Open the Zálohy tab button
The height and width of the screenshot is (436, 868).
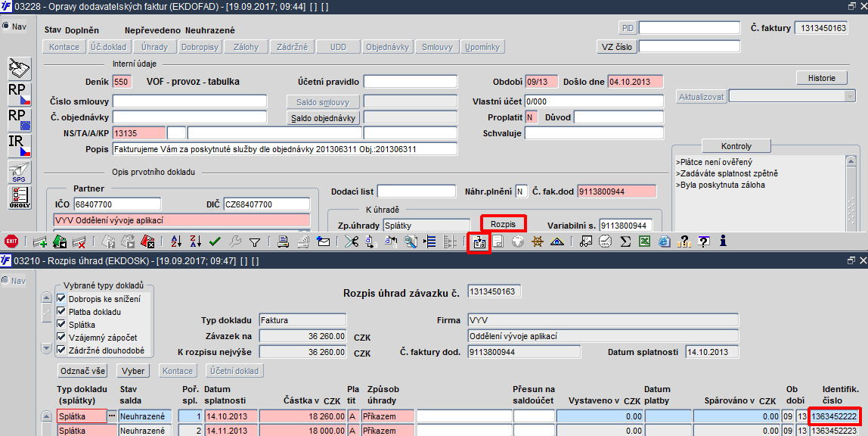click(246, 47)
